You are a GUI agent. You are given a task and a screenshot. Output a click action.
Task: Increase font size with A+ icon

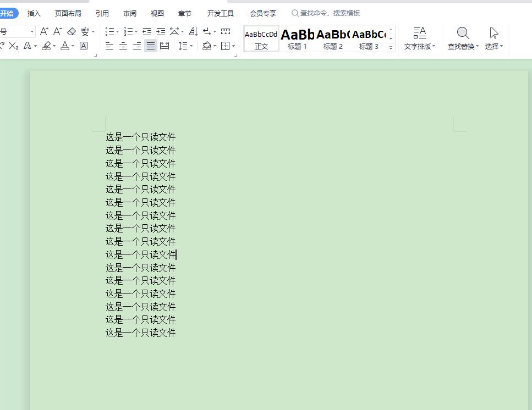[44, 31]
